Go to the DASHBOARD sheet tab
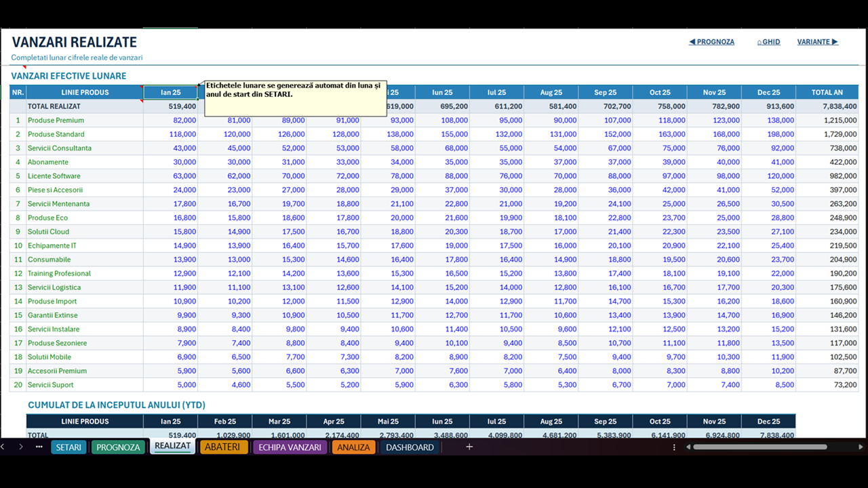Screen dimensions: 868x488 [x=410, y=447]
